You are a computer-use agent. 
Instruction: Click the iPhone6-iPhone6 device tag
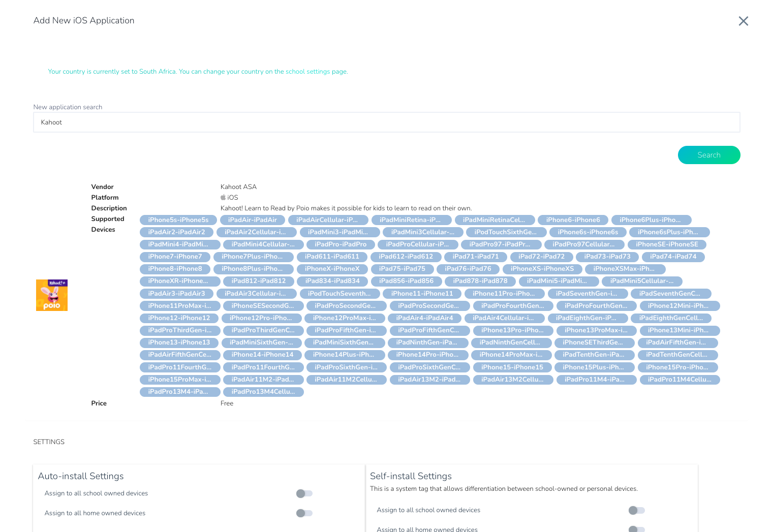click(x=573, y=220)
